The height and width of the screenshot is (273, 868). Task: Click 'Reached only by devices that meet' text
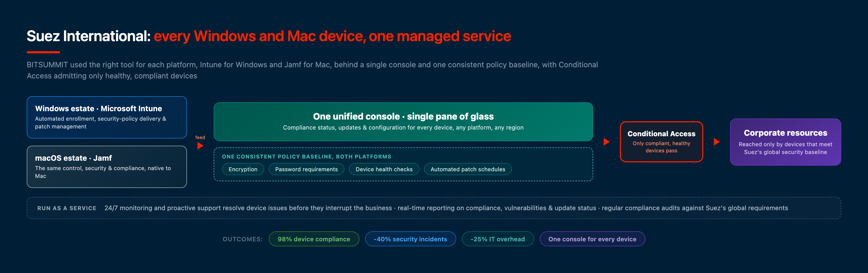tap(785, 144)
